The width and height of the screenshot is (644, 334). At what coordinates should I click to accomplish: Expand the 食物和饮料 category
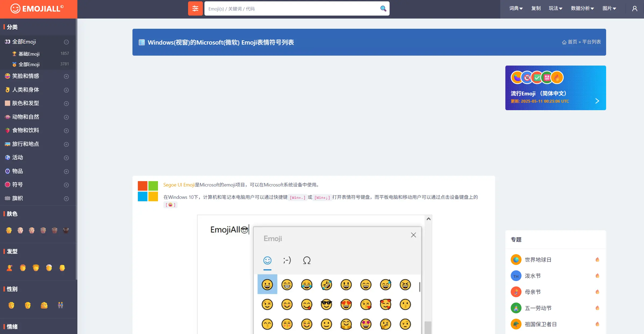(x=66, y=131)
